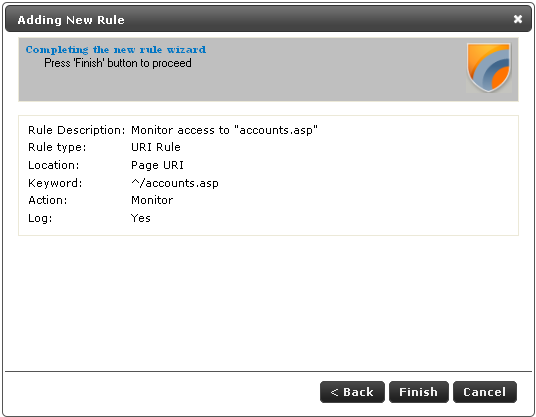Click the Monitor access to accounts.asp text
Image resolution: width=536 pixels, height=417 pixels.
[224, 130]
